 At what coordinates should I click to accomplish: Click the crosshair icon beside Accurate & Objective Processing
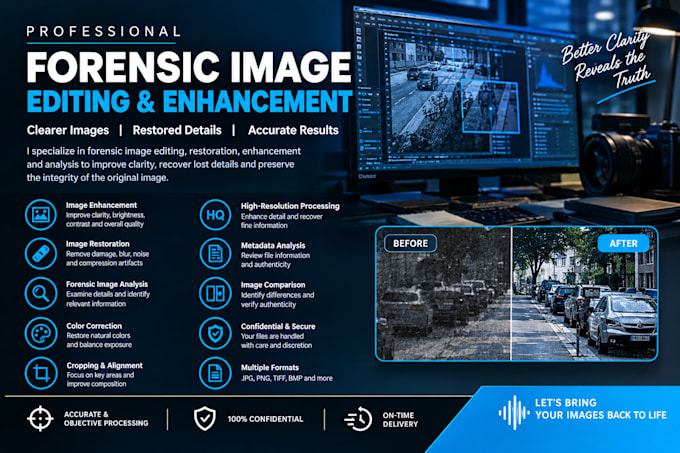pos(40,419)
